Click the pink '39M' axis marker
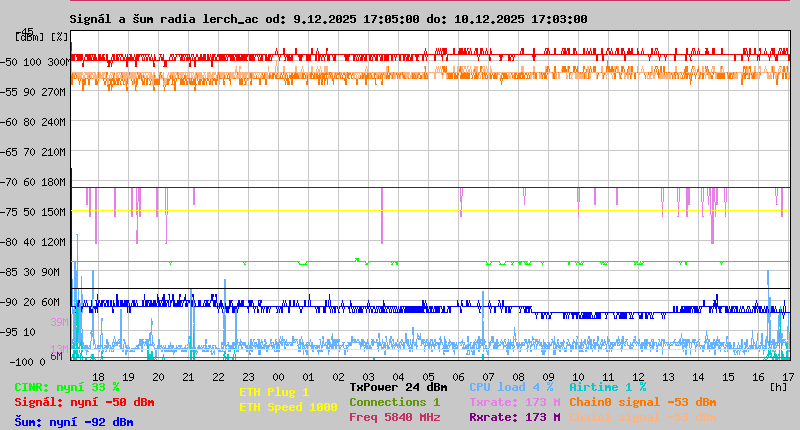800x430 pixels. pyautogui.click(x=59, y=322)
